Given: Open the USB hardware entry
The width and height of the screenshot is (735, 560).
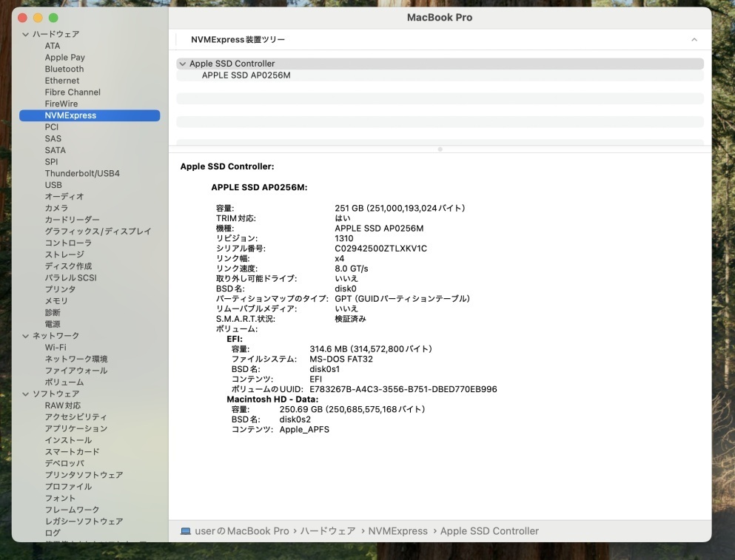Looking at the screenshot, I should [53, 185].
